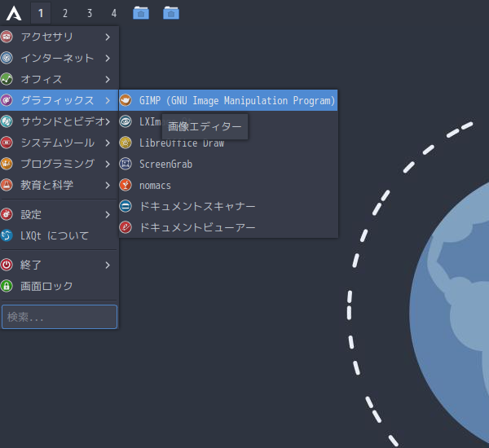Open the オフィス menu category
This screenshot has height=448, width=489.
pyautogui.click(x=59, y=79)
